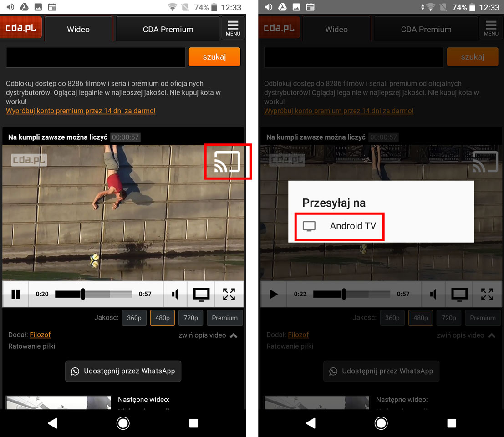The width and height of the screenshot is (504, 437).
Task: Click video title 'Na kumpli zawsze można liczyć' on left
Action: click(58, 137)
